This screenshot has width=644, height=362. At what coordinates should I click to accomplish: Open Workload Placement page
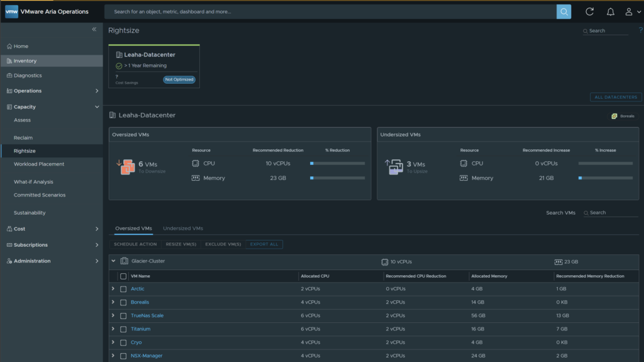(x=39, y=164)
